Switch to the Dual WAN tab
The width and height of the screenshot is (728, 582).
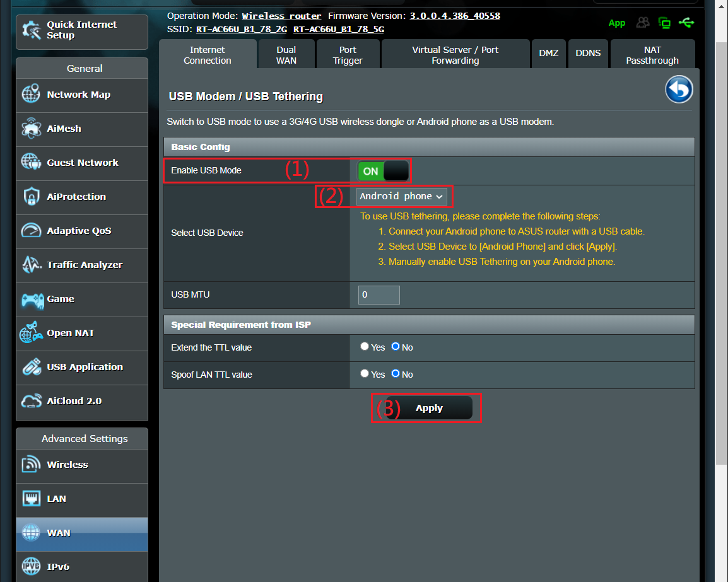286,55
